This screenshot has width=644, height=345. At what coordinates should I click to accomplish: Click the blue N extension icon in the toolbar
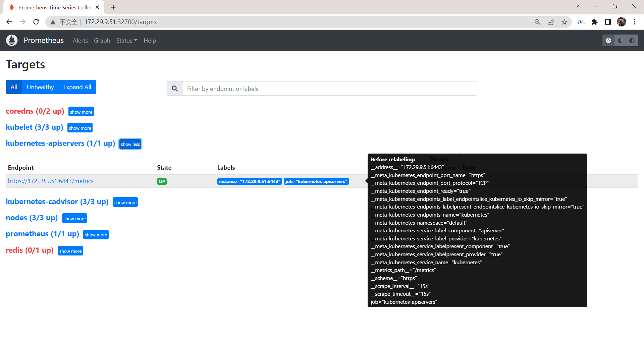pyautogui.click(x=581, y=22)
